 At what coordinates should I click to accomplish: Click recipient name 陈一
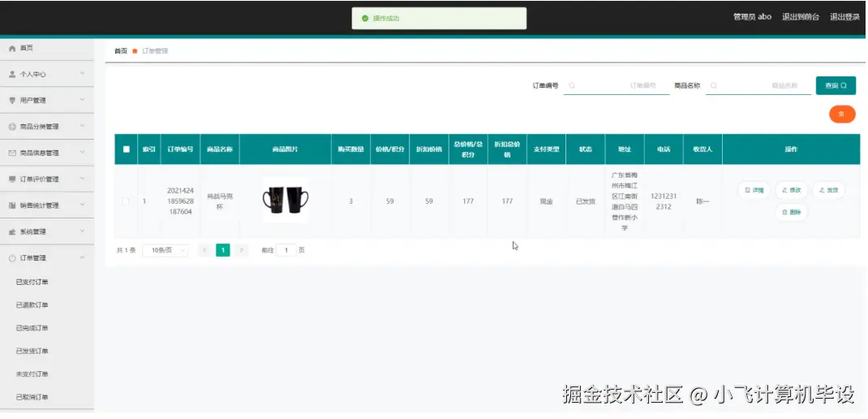703,201
